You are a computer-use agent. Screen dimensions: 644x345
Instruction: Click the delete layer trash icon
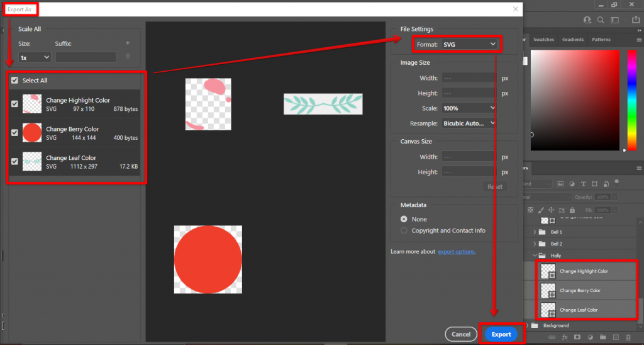629,338
